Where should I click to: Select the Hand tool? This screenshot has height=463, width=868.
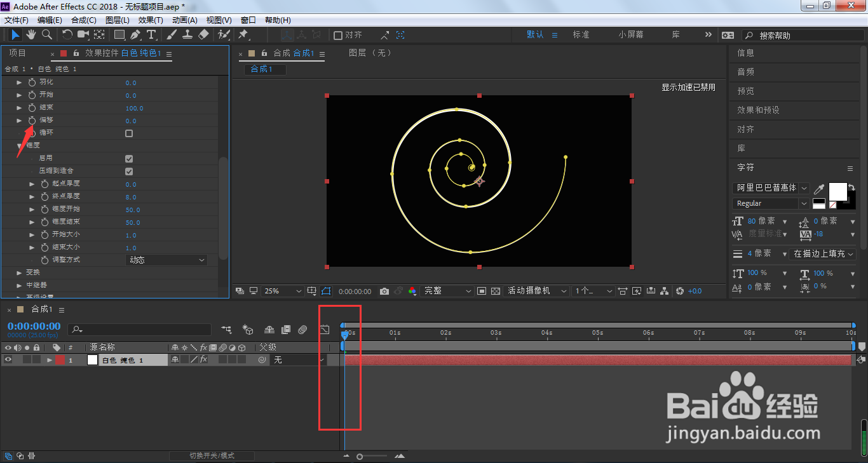[x=31, y=34]
